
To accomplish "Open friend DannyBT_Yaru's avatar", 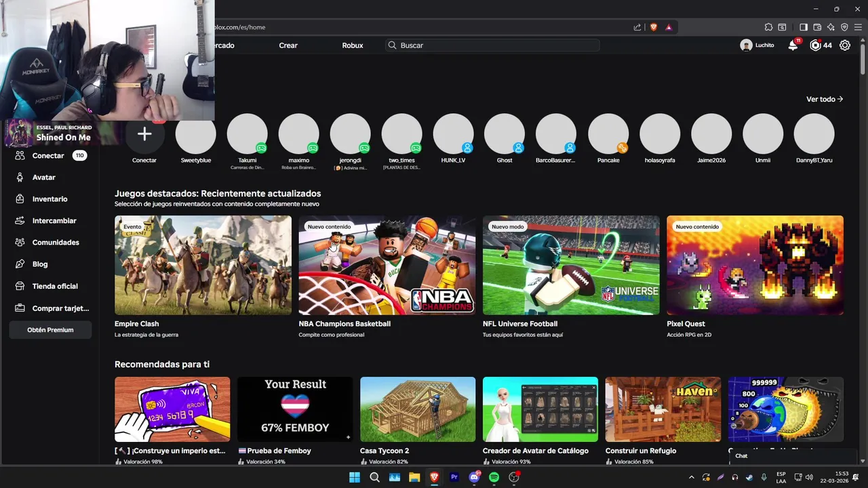I will [814, 134].
